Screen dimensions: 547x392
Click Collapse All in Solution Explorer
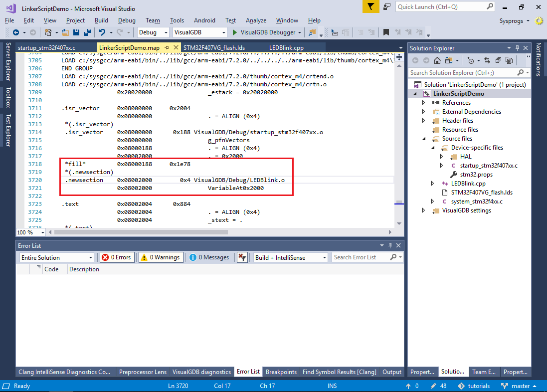click(498, 60)
